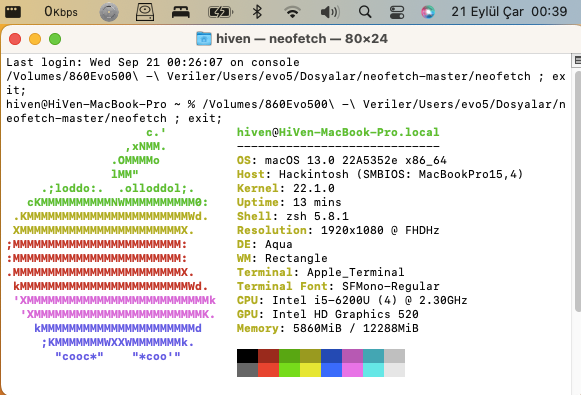
Task: Launch Siri from the menu bar
Action: tap(428, 12)
